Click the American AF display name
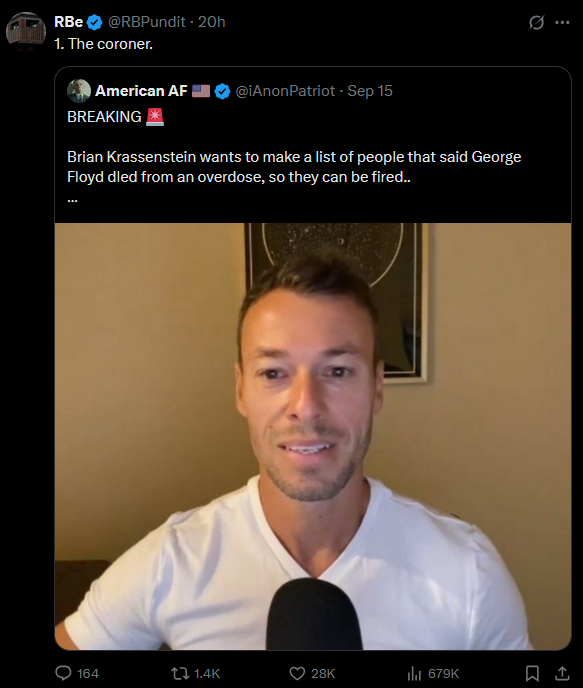This screenshot has width=583, height=688. (x=141, y=91)
